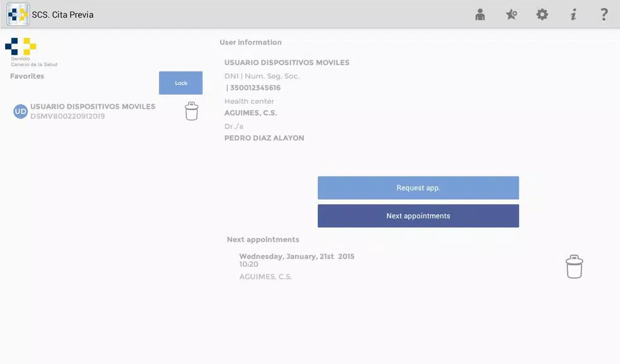The width and height of the screenshot is (620, 364).
Task: Open Next appointments
Action: tap(418, 215)
